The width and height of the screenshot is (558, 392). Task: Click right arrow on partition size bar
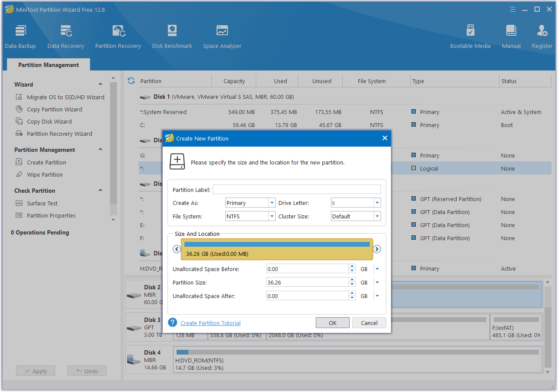click(377, 249)
